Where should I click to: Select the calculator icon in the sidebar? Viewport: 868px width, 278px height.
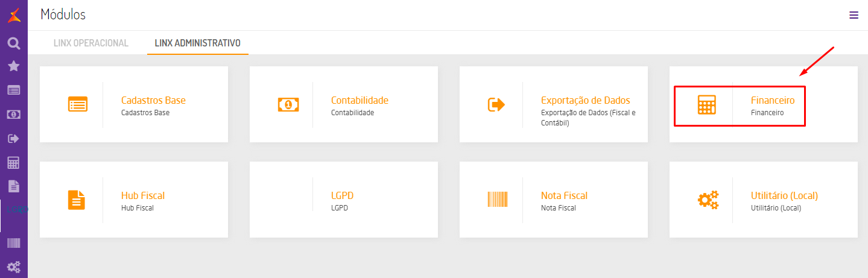[x=13, y=162]
